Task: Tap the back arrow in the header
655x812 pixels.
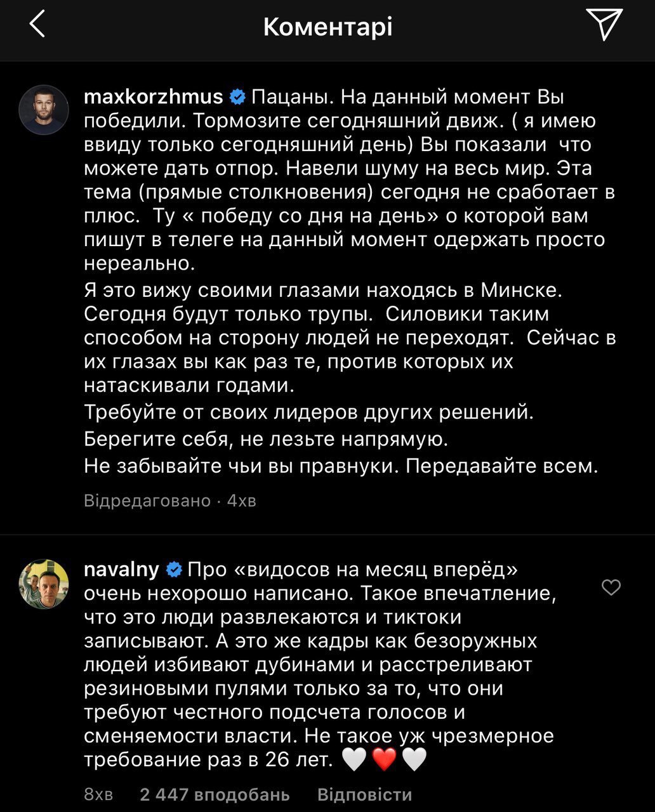Action: [x=37, y=26]
